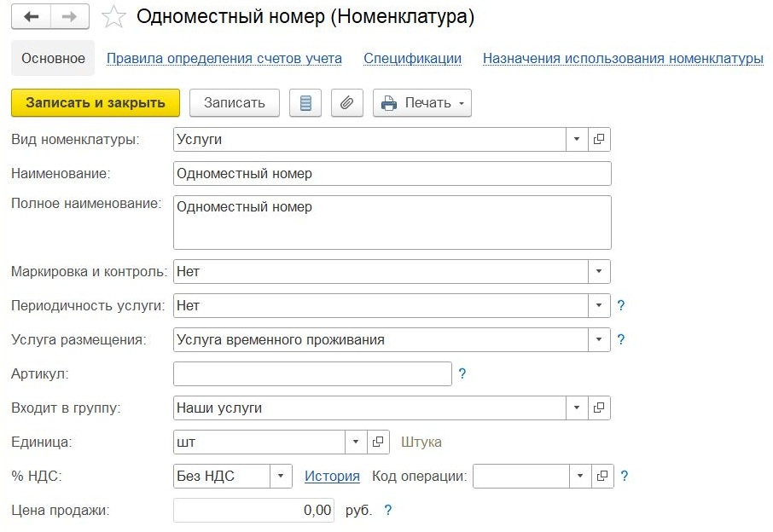Focus the Артикул input field
The height and width of the screenshot is (532, 773).
coord(312,373)
